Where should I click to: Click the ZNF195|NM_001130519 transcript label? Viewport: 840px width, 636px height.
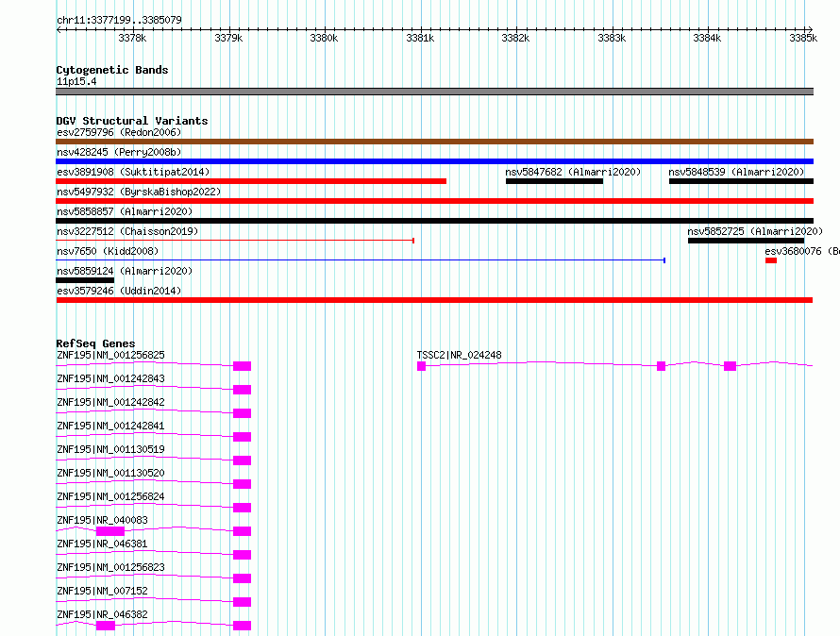pos(110,449)
